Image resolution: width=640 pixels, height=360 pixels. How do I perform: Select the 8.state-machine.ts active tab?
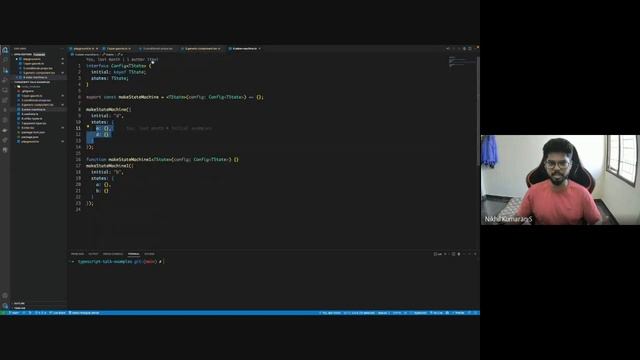tap(244, 49)
